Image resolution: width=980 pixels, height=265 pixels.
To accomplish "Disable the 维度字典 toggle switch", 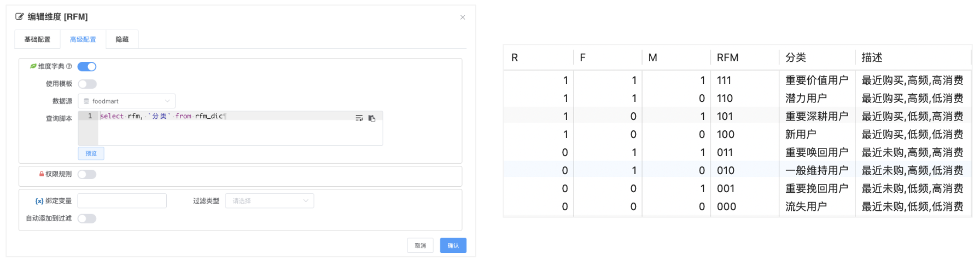I will click(x=87, y=67).
